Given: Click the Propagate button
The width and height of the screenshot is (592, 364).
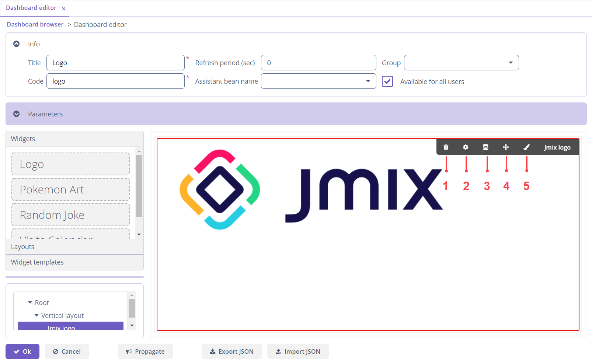Looking at the screenshot, I should (145, 351).
